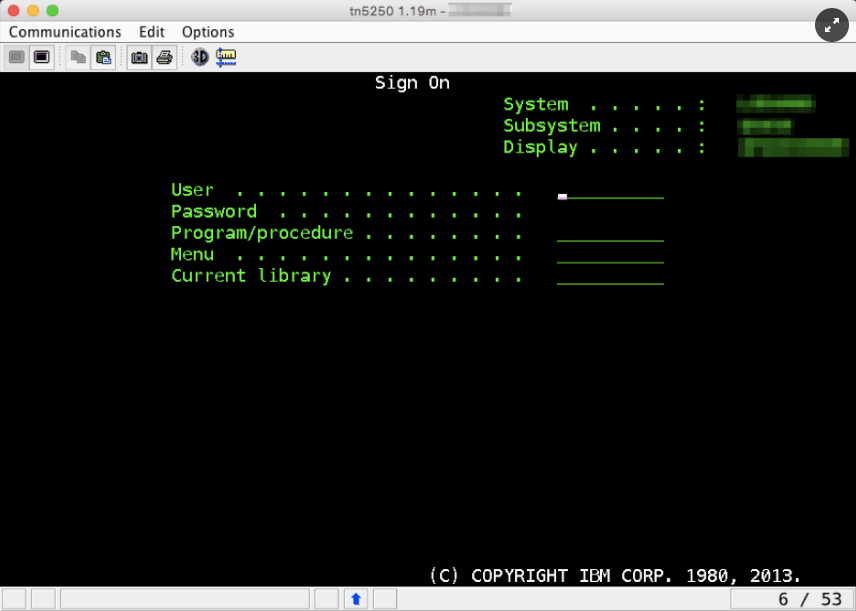
Task: Click the Menu input field
Action: click(610, 257)
